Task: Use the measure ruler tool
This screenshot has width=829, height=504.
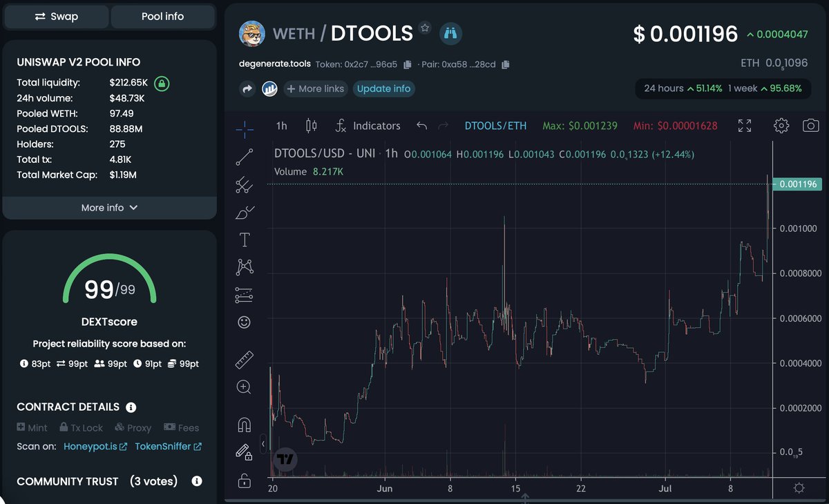Action: [x=244, y=359]
